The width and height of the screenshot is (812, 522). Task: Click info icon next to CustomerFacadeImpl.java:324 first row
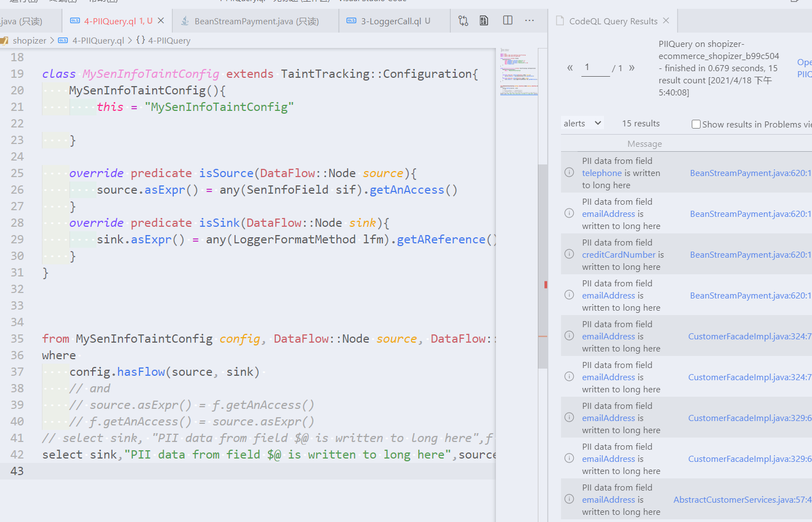tap(569, 335)
